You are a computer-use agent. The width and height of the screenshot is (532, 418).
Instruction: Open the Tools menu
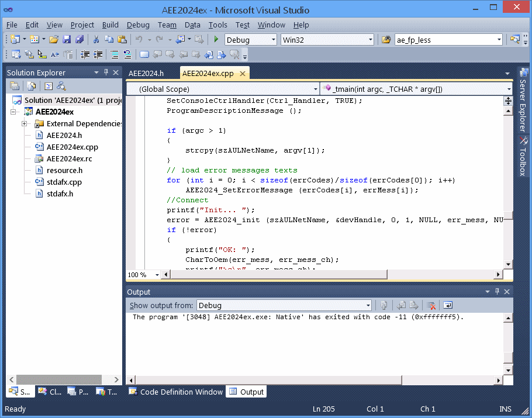pyautogui.click(x=217, y=25)
